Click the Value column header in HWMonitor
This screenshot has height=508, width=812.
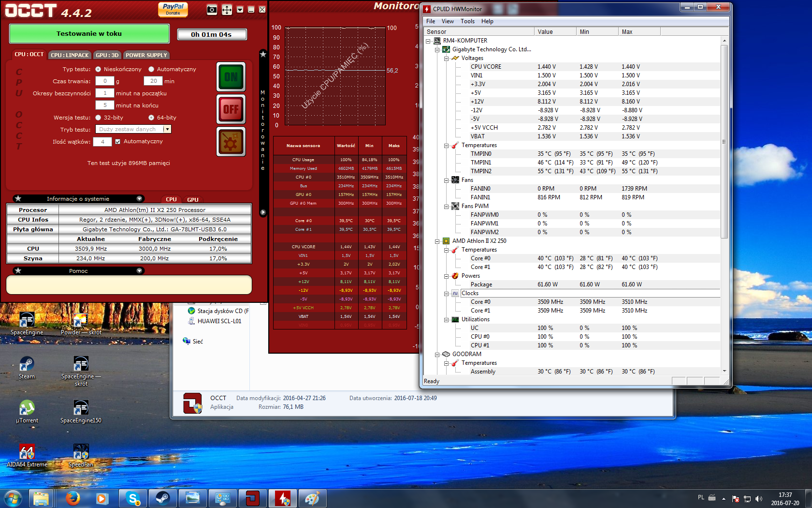[556, 32]
